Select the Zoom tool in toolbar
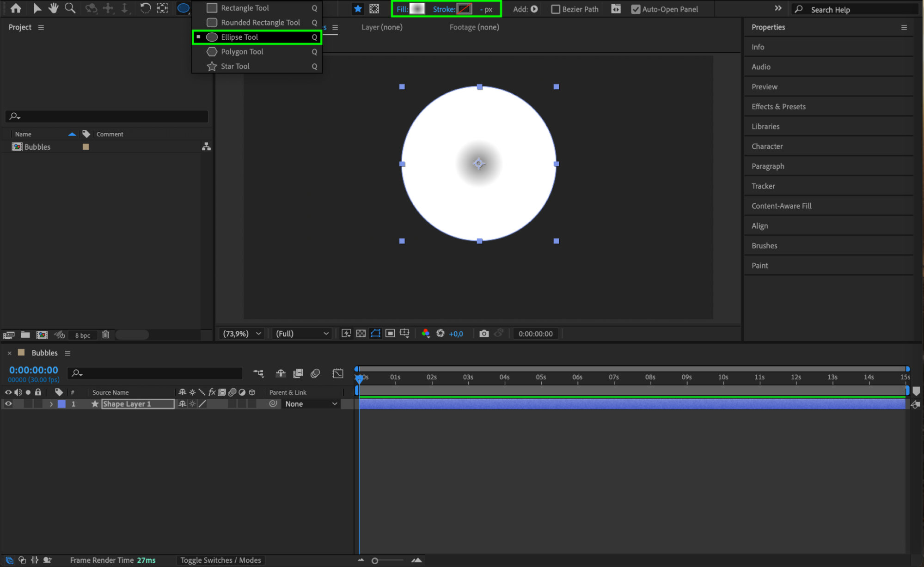The height and width of the screenshot is (567, 924). 70,8
